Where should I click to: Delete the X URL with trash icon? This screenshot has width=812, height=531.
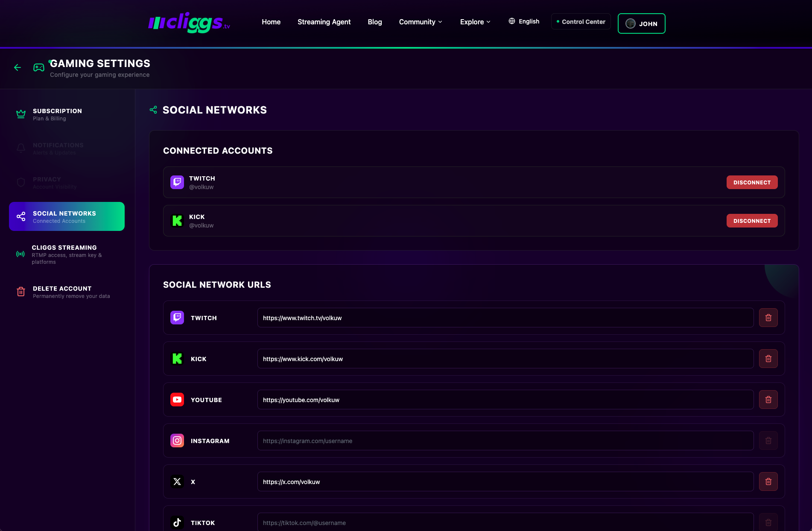pyautogui.click(x=768, y=481)
